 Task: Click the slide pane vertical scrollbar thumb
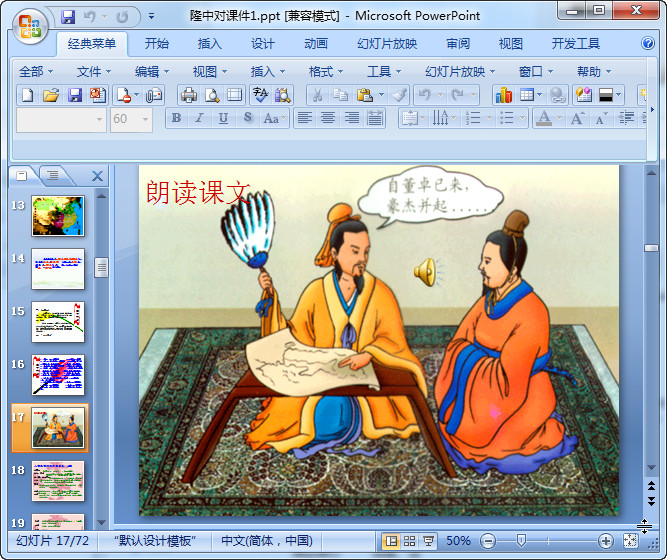(651, 248)
